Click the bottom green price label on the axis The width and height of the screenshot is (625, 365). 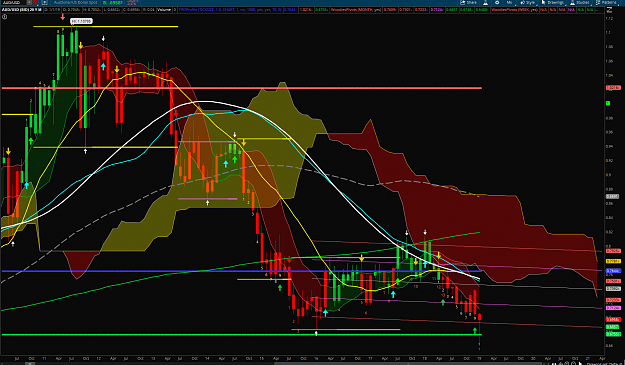613,334
